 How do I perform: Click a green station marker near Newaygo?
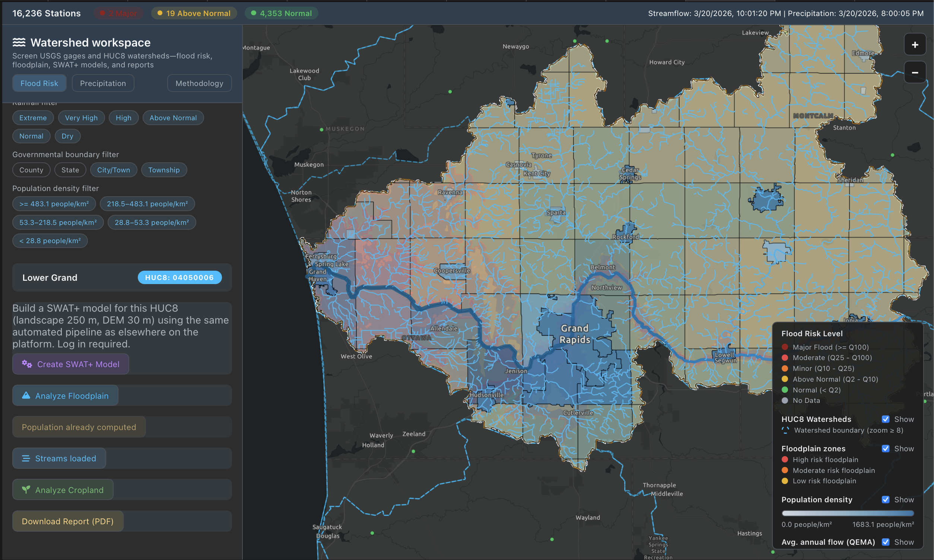[574, 40]
